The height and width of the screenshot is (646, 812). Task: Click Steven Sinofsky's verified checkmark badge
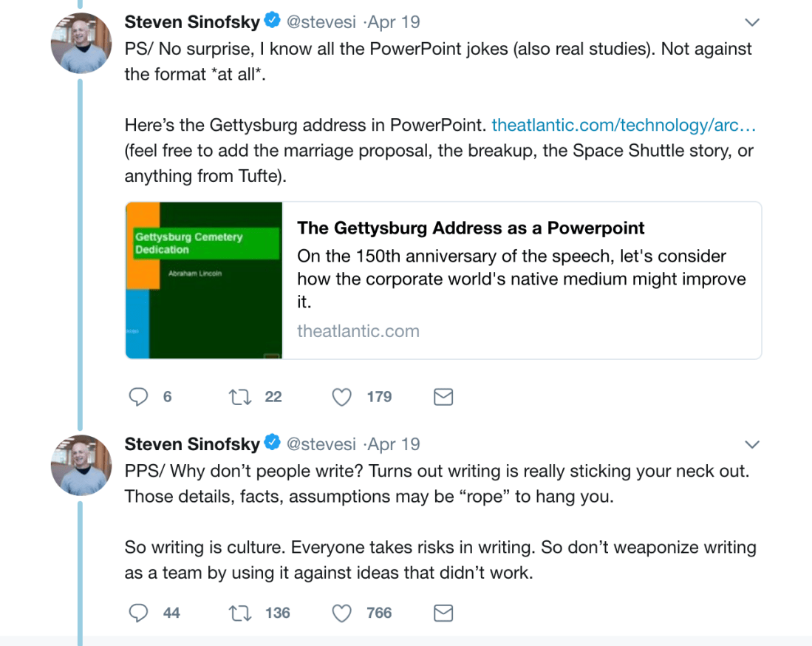click(272, 21)
